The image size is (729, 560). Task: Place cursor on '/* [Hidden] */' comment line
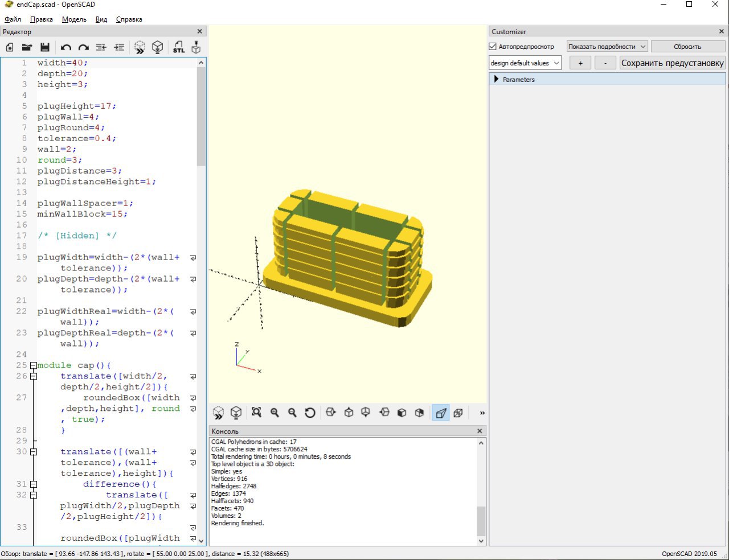click(x=77, y=236)
